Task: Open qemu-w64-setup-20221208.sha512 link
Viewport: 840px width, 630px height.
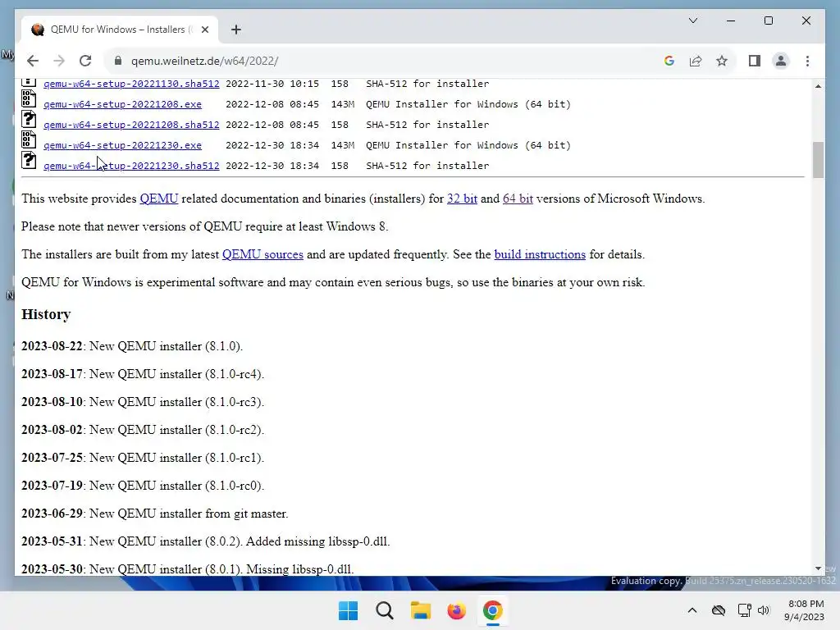Action: [x=131, y=125]
